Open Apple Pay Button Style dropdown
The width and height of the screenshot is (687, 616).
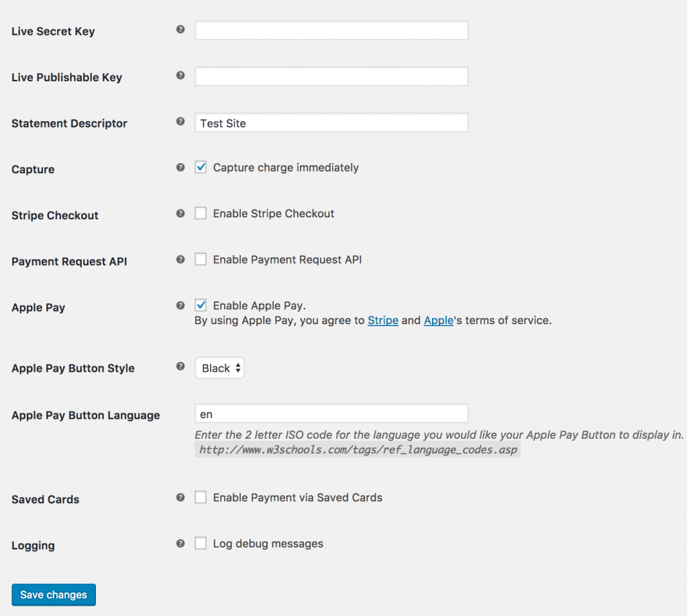click(219, 368)
